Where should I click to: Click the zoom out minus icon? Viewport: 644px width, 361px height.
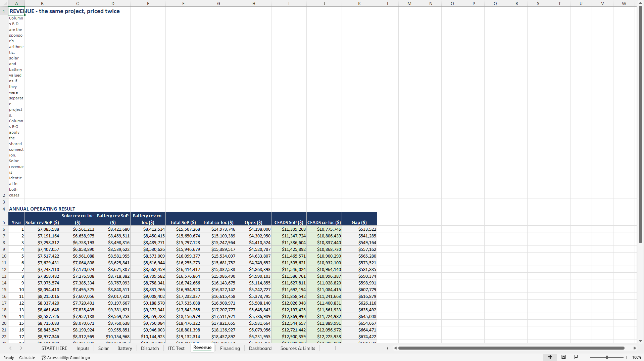click(x=587, y=357)
